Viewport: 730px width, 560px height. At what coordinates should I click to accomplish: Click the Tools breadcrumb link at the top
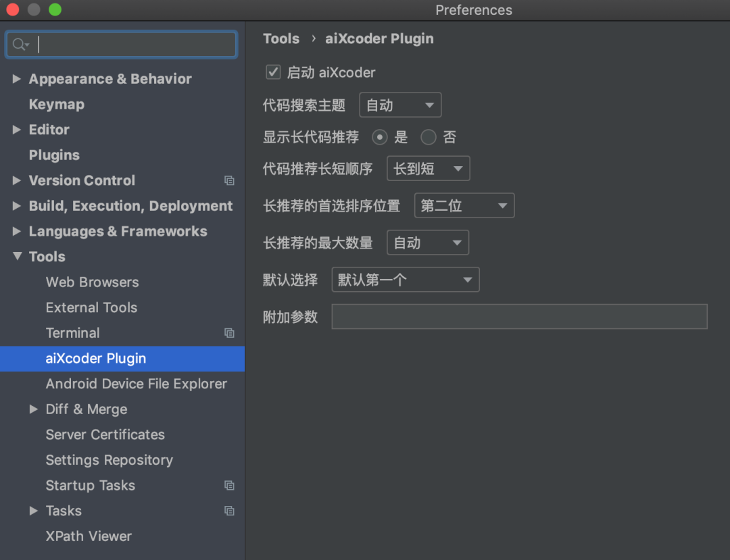pyautogui.click(x=281, y=39)
